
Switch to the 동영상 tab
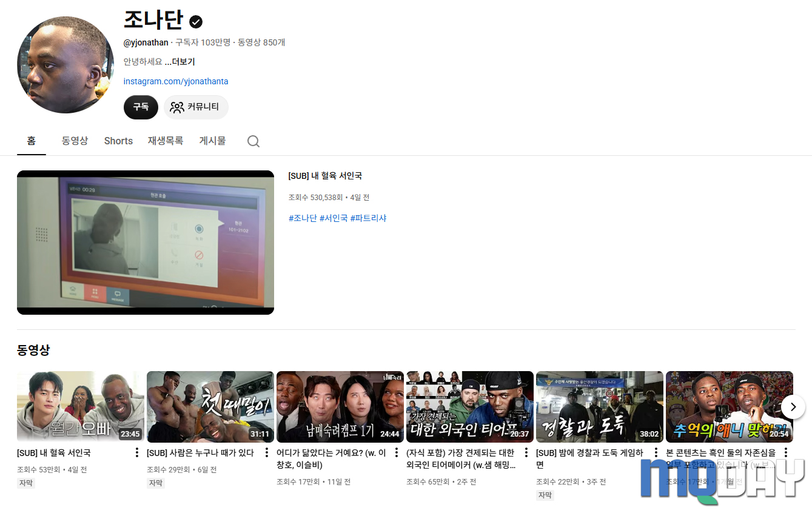[x=75, y=141]
